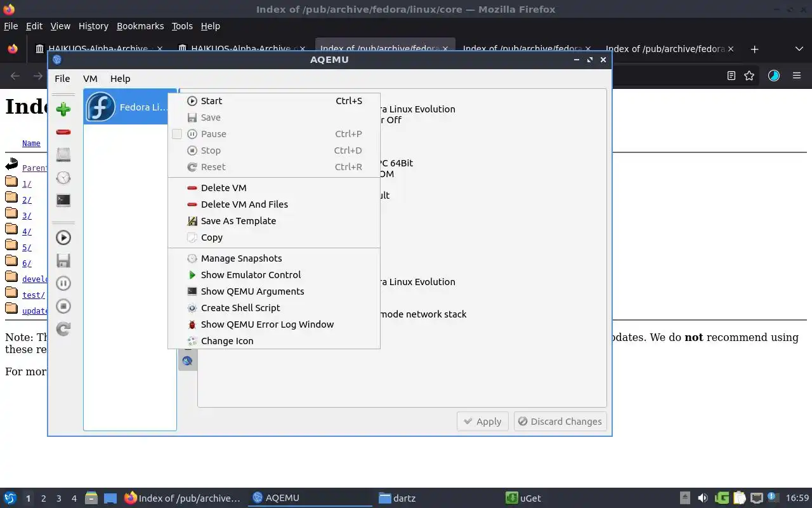This screenshot has height=508, width=812.
Task: Click the terminal icon in AQEMU sidebar
Action: point(63,200)
